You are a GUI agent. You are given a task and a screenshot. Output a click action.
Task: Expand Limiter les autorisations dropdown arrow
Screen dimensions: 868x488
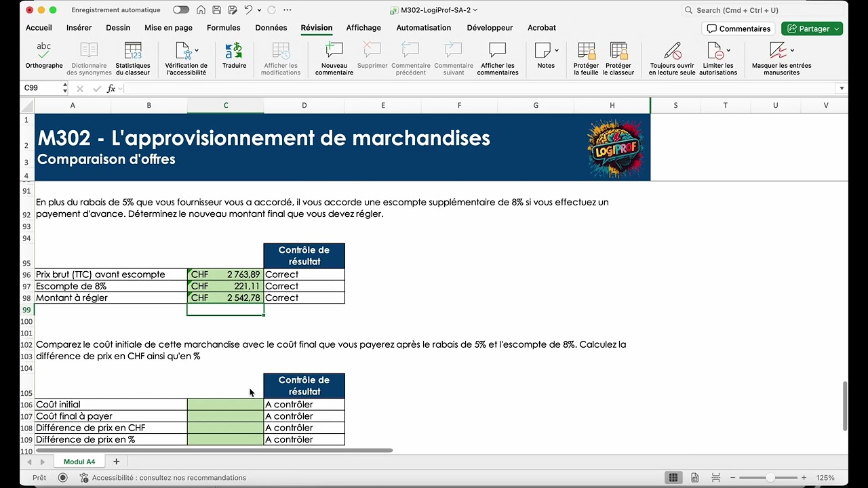tap(728, 50)
